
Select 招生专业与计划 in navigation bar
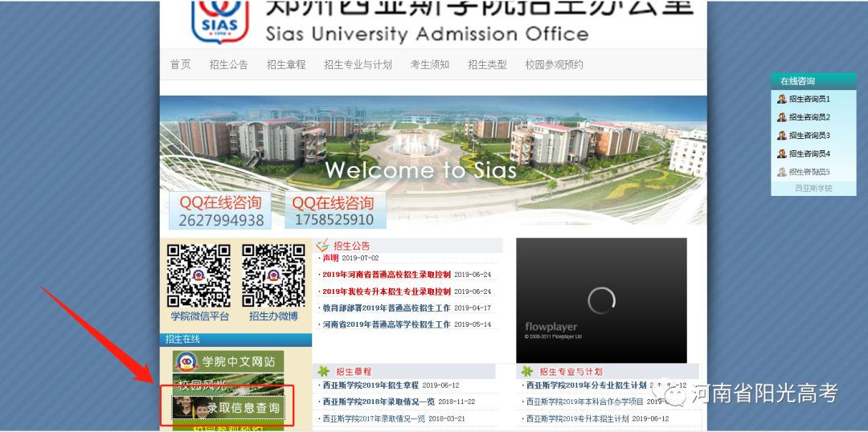pyautogui.click(x=358, y=65)
